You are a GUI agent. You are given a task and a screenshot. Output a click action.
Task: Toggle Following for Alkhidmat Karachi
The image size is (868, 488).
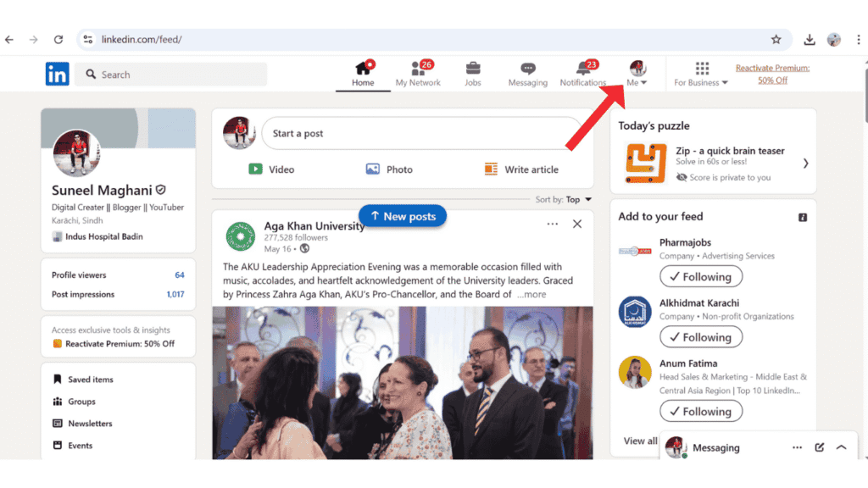701,337
